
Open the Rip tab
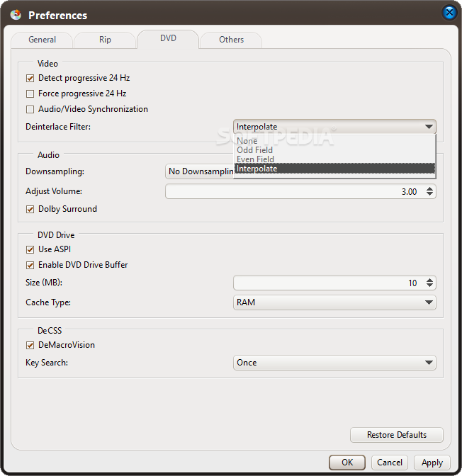(x=105, y=40)
